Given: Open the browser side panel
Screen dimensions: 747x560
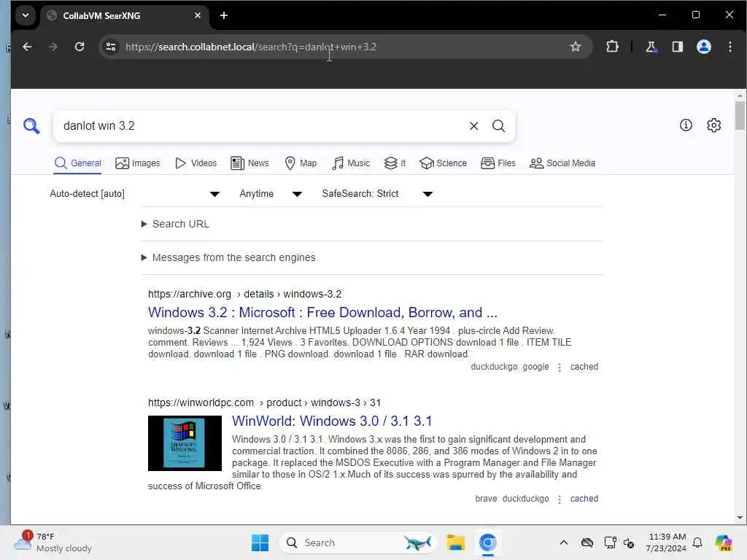Looking at the screenshot, I should click(x=677, y=47).
